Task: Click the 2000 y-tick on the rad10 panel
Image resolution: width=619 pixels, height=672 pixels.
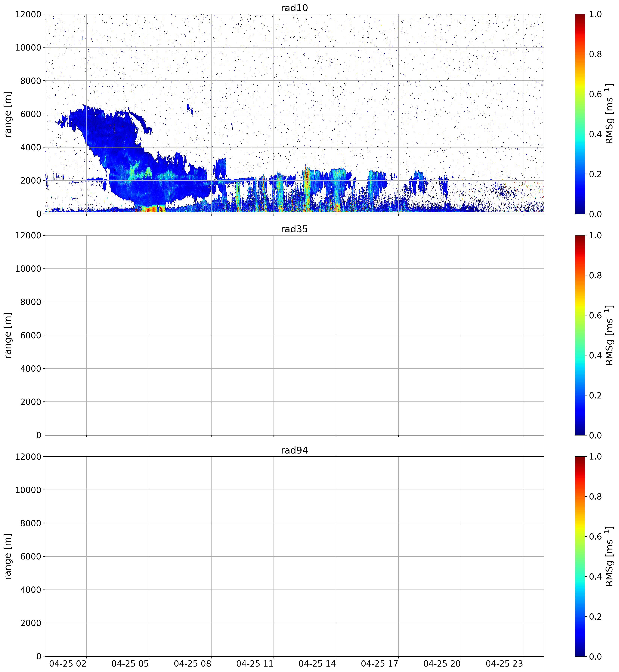Action: [x=31, y=181]
